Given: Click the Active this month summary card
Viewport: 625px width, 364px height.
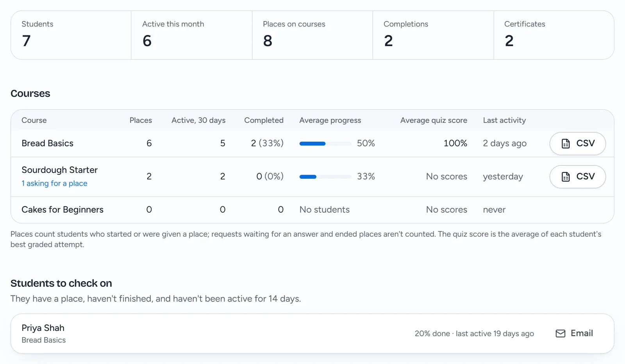Looking at the screenshot, I should pos(192,35).
